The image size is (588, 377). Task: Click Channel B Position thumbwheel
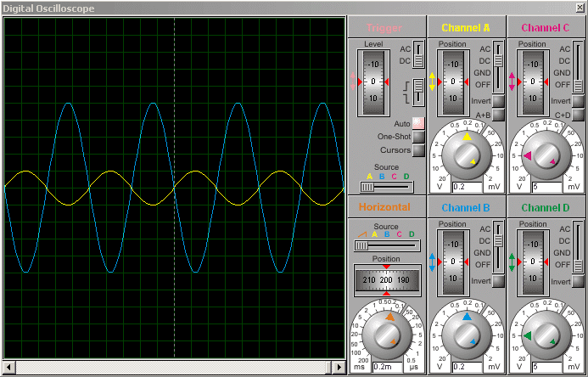[x=453, y=262]
